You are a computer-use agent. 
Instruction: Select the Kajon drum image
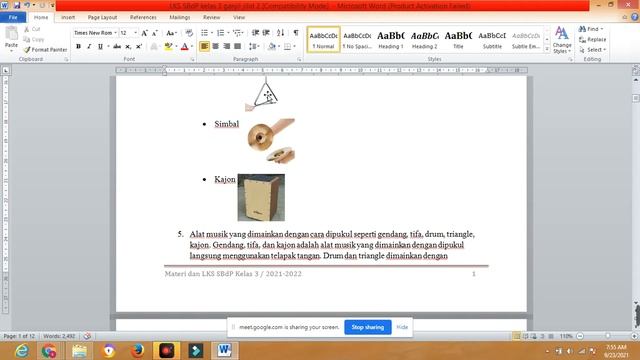pos(261,198)
